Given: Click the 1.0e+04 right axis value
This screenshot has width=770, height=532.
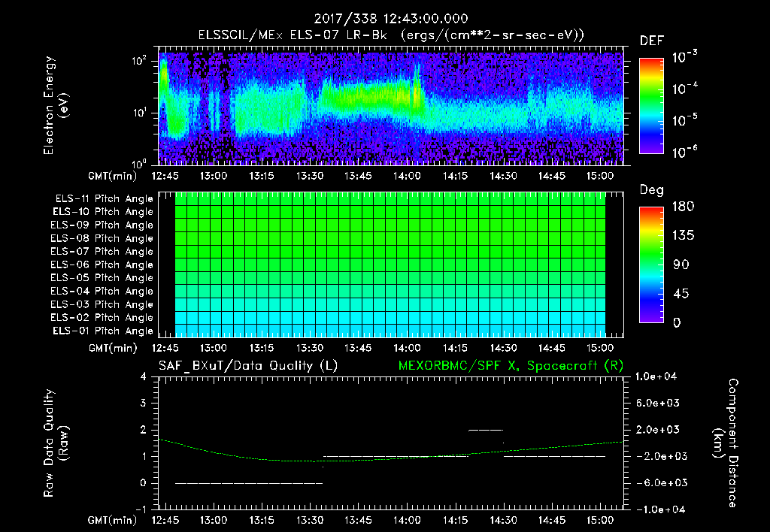Looking at the screenshot, I should pos(656,376).
